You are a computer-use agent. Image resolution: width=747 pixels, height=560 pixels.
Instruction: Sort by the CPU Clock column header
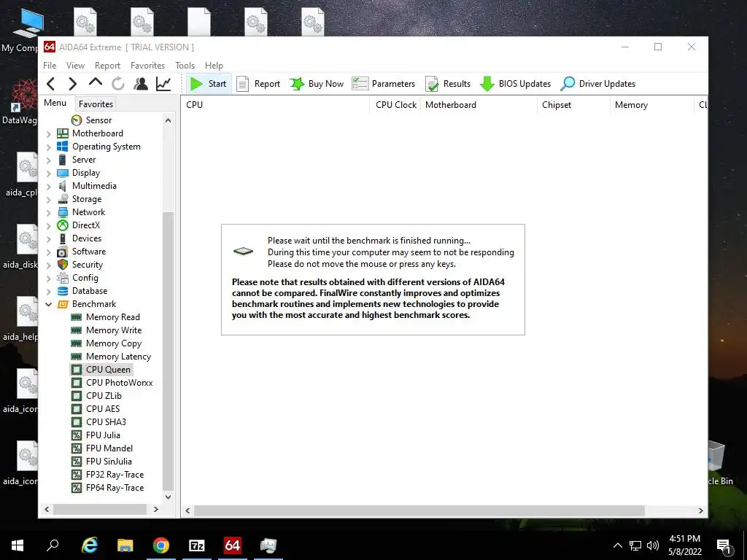click(395, 105)
